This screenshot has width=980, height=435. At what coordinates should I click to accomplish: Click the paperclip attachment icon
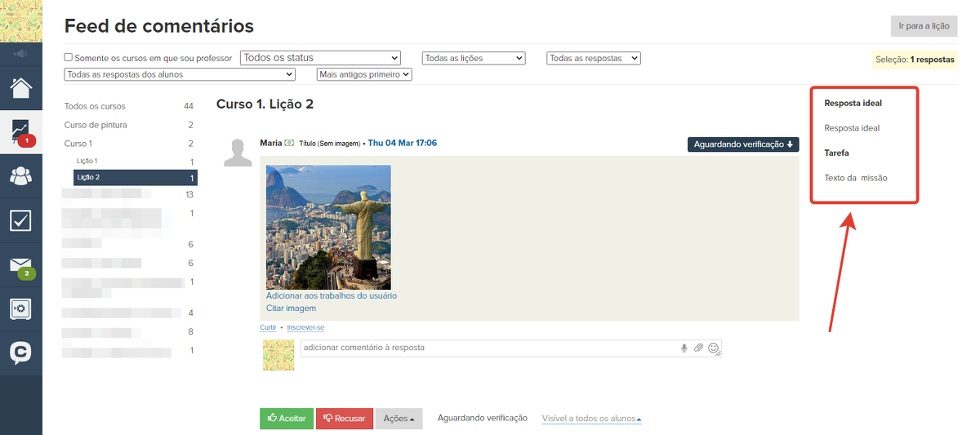698,348
